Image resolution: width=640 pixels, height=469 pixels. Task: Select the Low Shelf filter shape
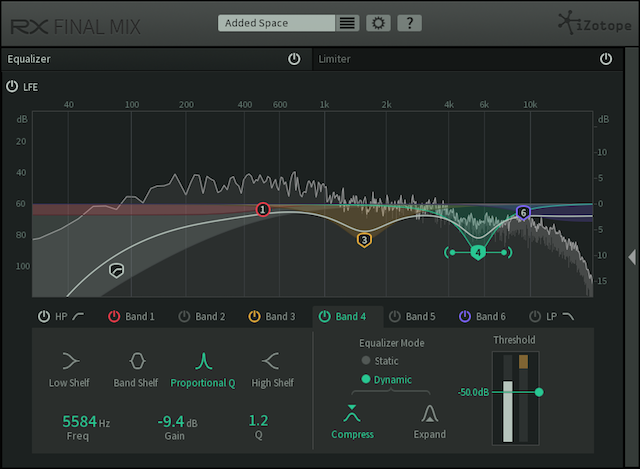coord(71,361)
